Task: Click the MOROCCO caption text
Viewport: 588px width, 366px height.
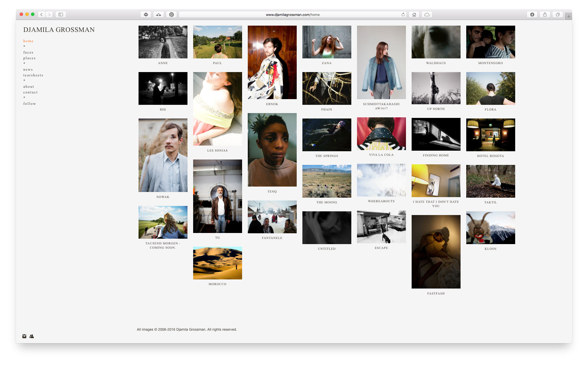Action: coord(218,284)
